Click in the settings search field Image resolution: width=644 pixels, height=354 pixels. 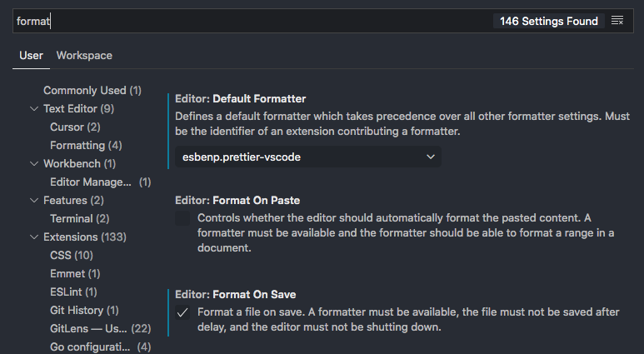click(250, 21)
